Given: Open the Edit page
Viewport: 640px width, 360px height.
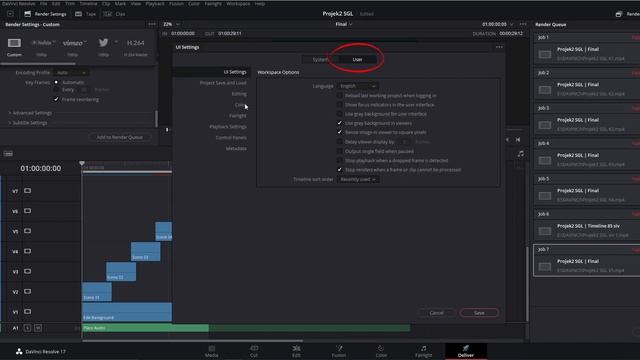Looking at the screenshot, I should click(x=296, y=351).
